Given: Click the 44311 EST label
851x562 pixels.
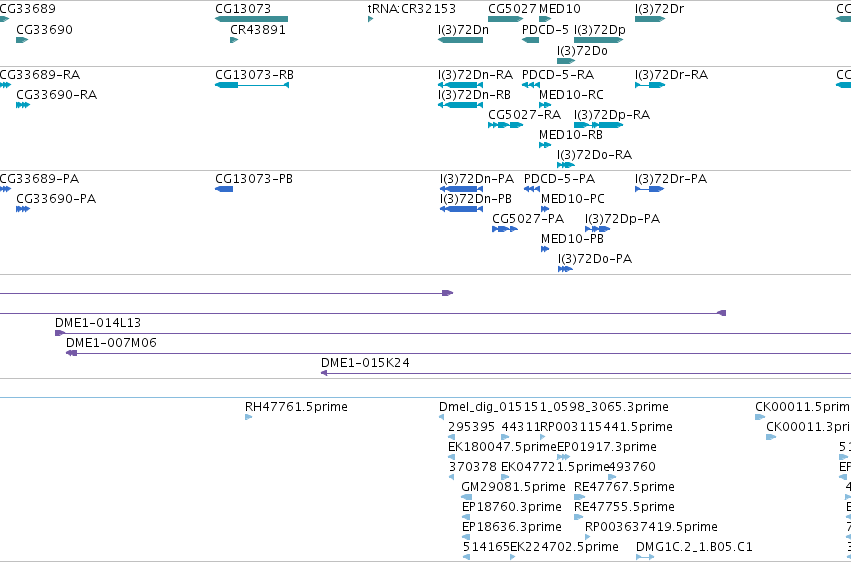Looking at the screenshot, I should pos(520,427).
